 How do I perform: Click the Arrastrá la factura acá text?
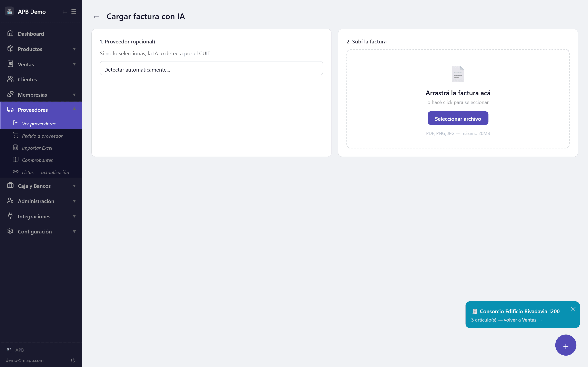pyautogui.click(x=458, y=93)
